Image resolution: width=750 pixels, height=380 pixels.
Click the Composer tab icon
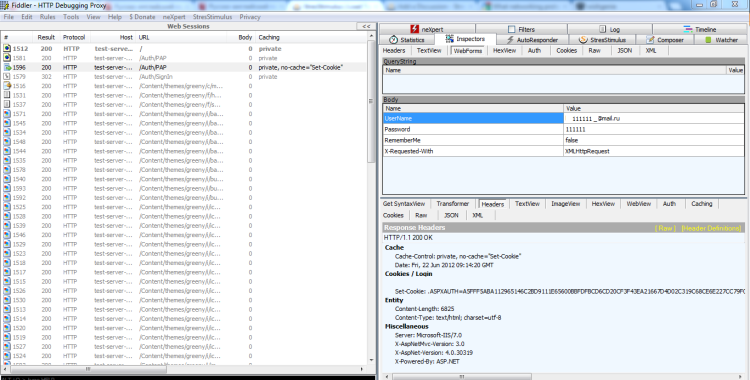point(650,40)
